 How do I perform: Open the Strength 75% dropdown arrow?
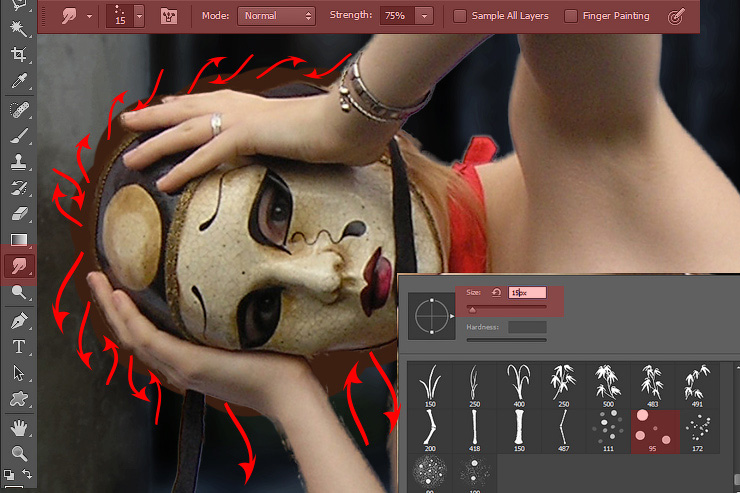coord(426,16)
